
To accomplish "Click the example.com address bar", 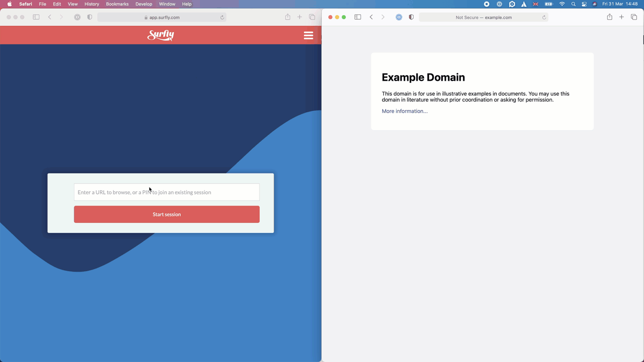I will (x=483, y=17).
